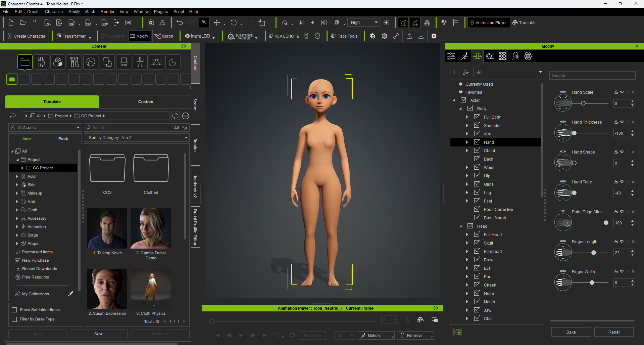Click the New Project file icon

pyautogui.click(x=11, y=23)
